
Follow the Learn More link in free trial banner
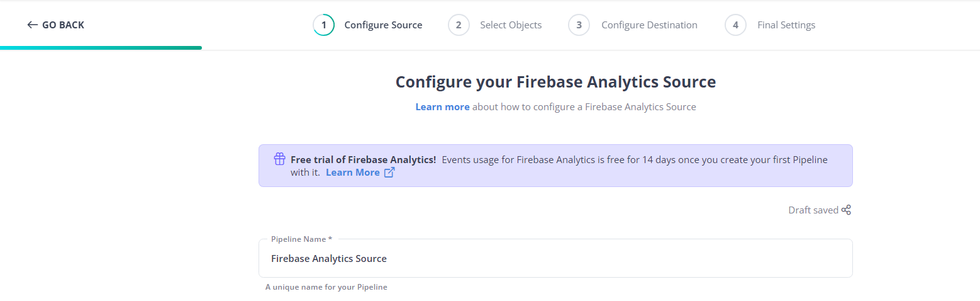click(x=352, y=173)
